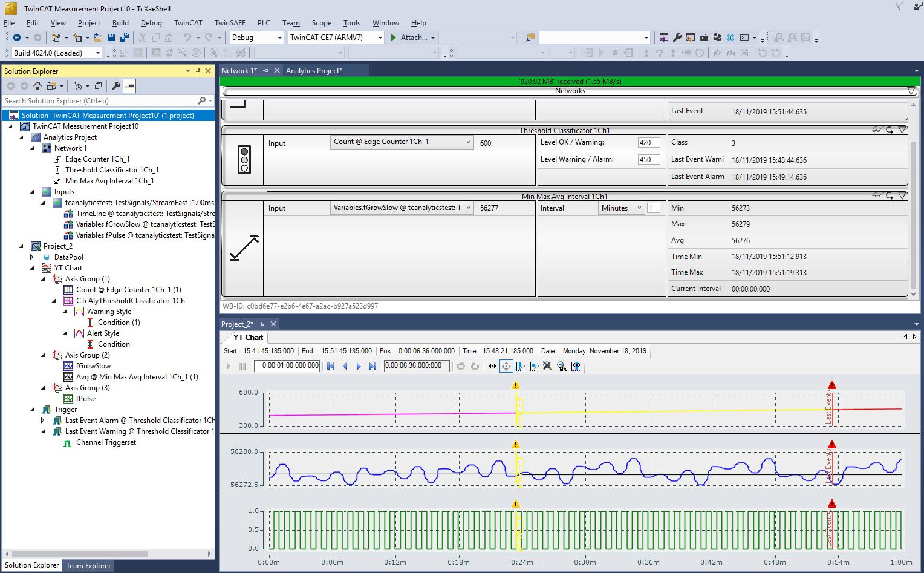Switch to the Analytics Project tab
The image size is (924, 573).
click(314, 71)
